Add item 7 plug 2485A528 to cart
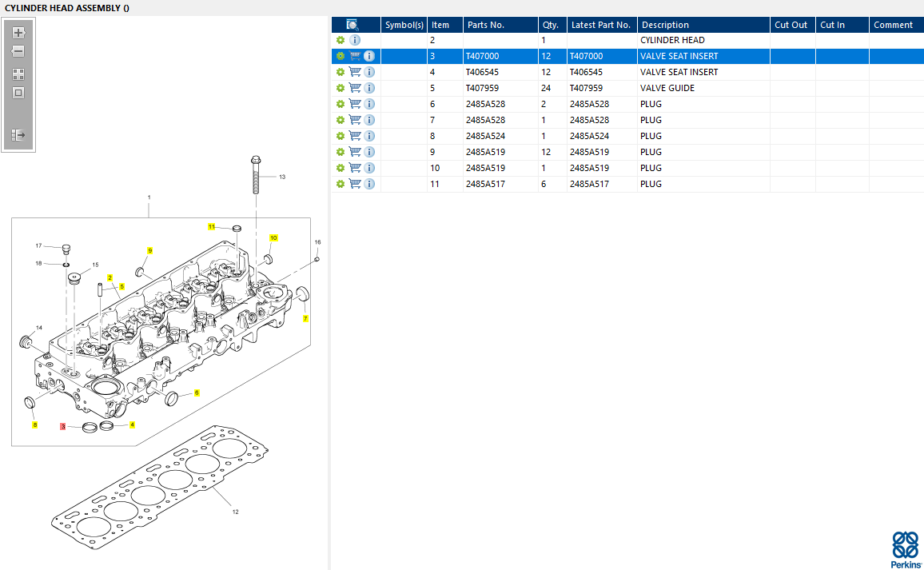Screen dimensions: 924x570 pos(355,120)
